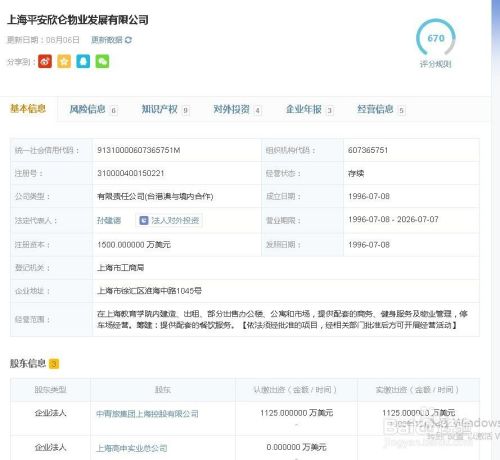The image size is (500, 460).
Task: Share company page to Weibo
Action: click(45, 61)
